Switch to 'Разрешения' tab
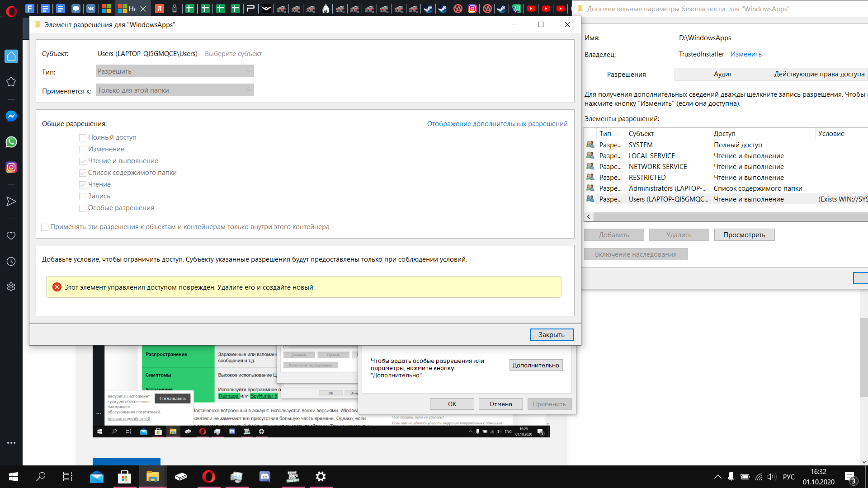This screenshot has width=868, height=488. coord(626,75)
